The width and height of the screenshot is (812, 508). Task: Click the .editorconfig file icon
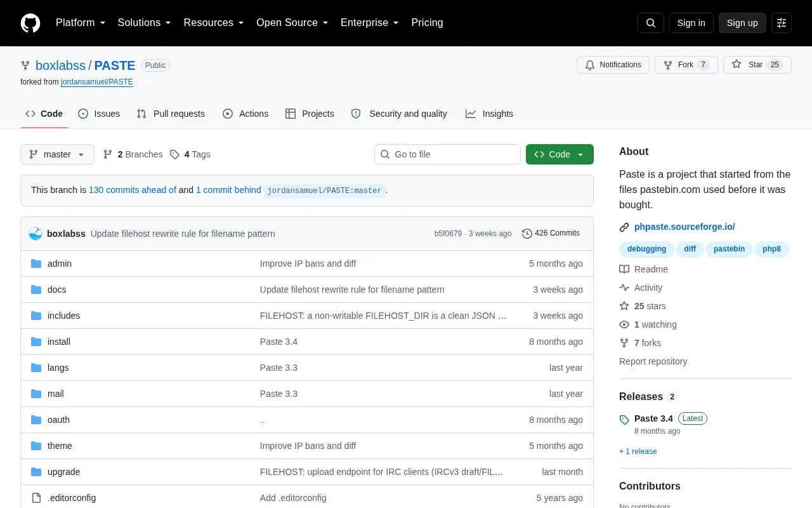36,498
